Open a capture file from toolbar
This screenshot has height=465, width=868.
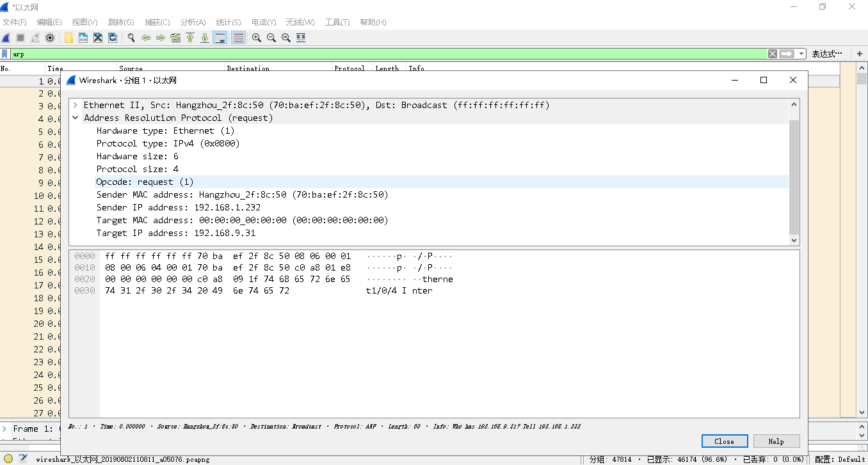click(68, 38)
